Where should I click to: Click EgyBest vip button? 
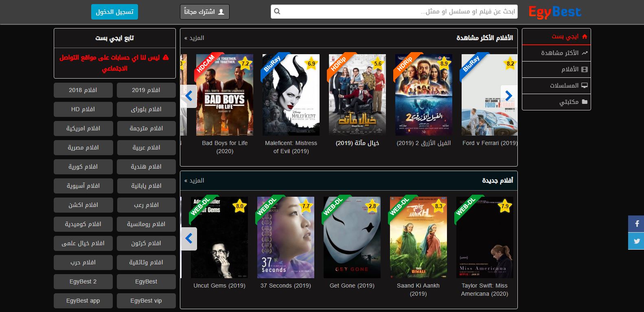146,301
